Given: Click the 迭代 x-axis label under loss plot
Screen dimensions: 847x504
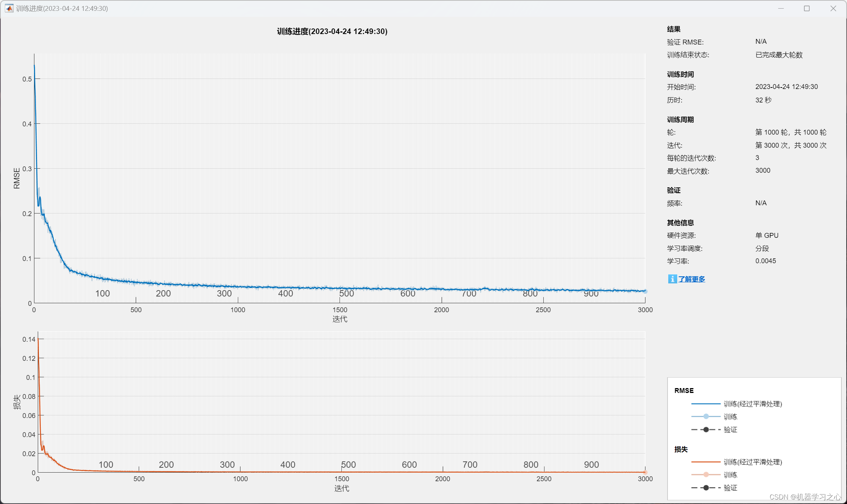Looking at the screenshot, I should pos(341,488).
